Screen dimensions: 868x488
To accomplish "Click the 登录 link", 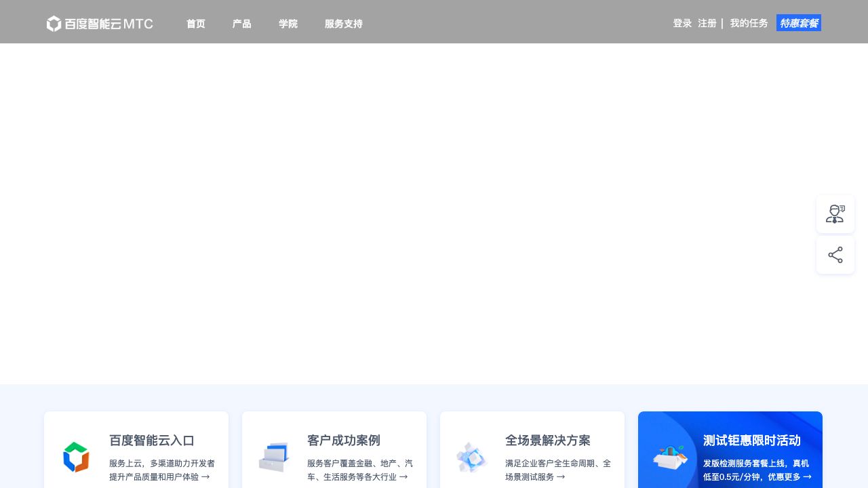I will point(682,23).
